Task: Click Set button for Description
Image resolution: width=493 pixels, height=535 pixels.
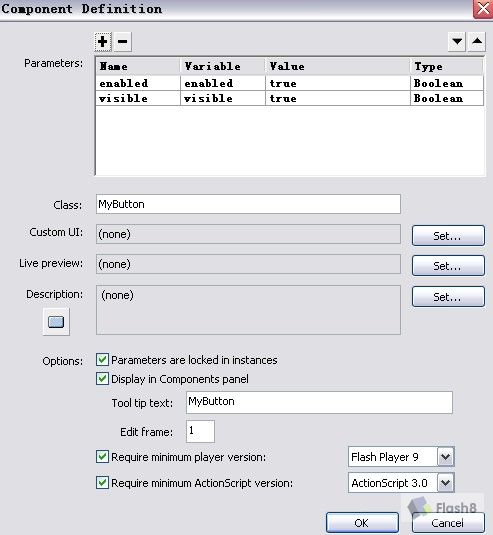Action: point(448,297)
